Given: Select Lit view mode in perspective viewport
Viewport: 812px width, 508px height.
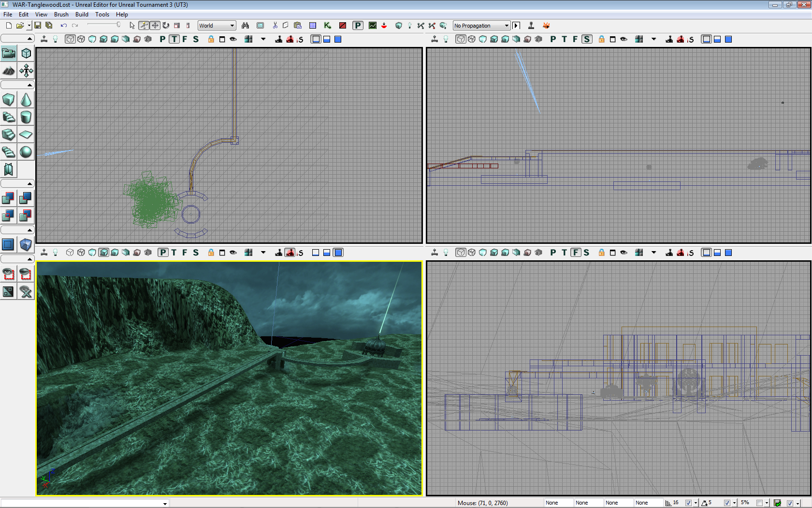Looking at the screenshot, I should pos(104,252).
